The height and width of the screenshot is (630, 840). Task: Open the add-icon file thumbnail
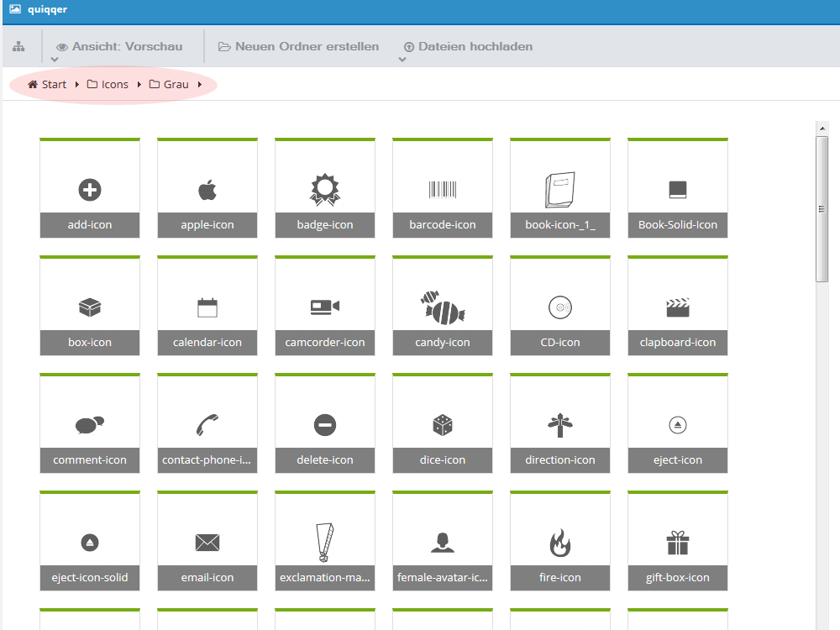click(90, 188)
